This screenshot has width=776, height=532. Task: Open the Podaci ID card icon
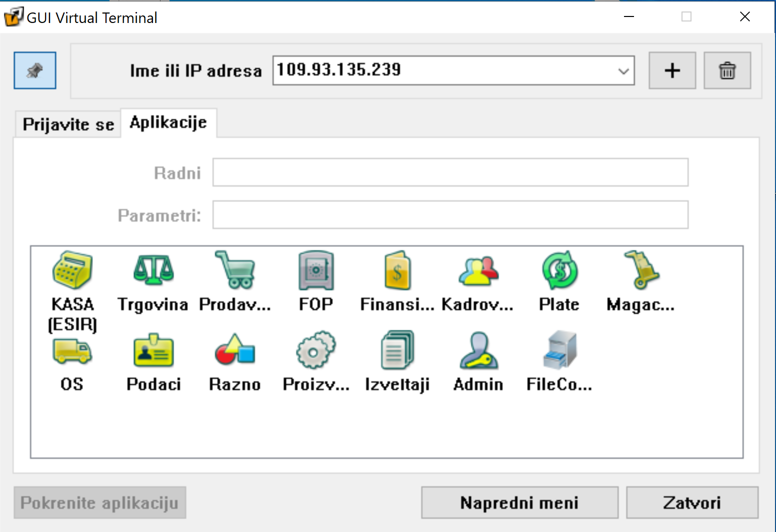(x=153, y=351)
